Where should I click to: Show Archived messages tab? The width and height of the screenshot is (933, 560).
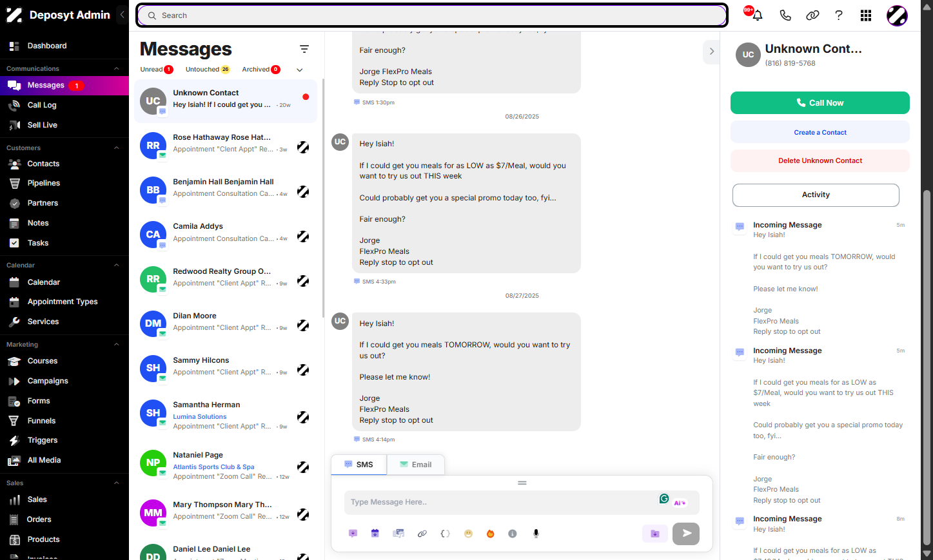(261, 70)
